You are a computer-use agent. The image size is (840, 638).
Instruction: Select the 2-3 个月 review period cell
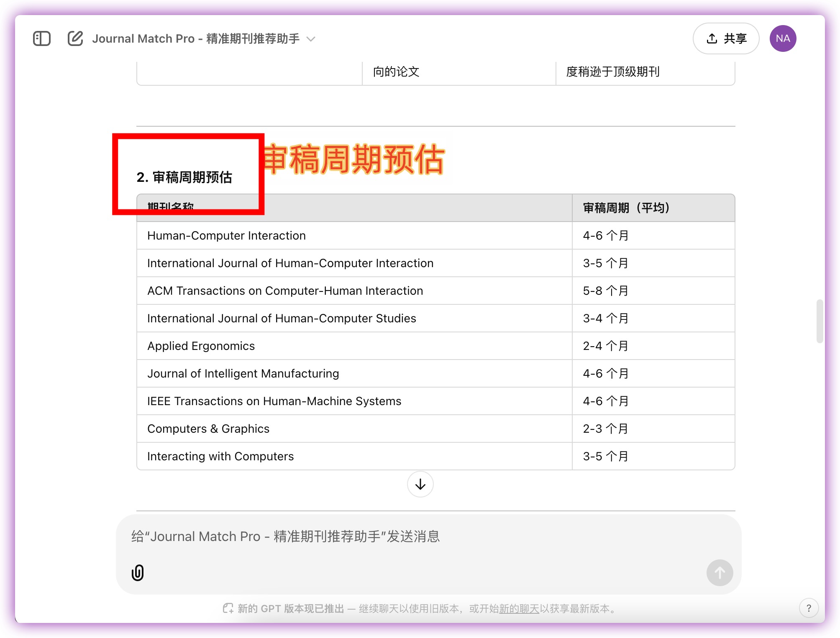point(653,429)
